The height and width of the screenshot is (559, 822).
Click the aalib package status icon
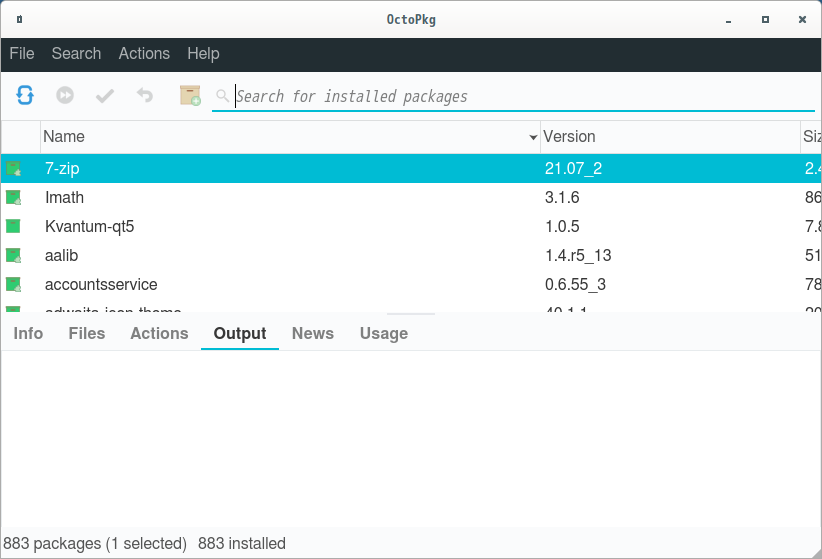tap(13, 255)
